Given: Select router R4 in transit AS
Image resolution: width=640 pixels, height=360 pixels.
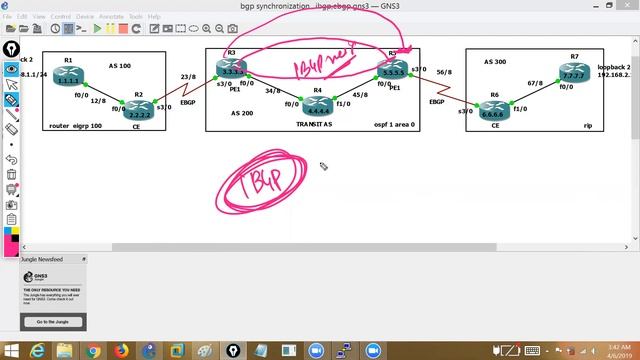Looking at the screenshot, I should tap(318, 106).
